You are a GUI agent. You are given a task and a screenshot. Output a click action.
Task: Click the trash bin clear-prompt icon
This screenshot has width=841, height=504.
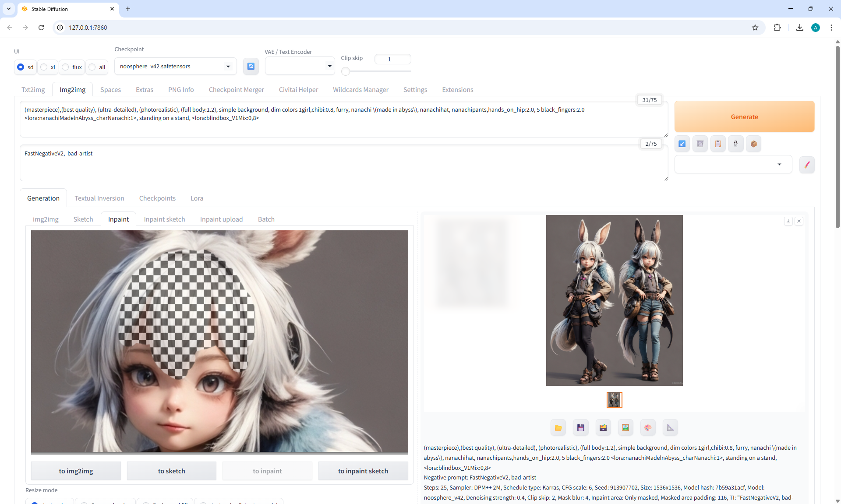700,144
